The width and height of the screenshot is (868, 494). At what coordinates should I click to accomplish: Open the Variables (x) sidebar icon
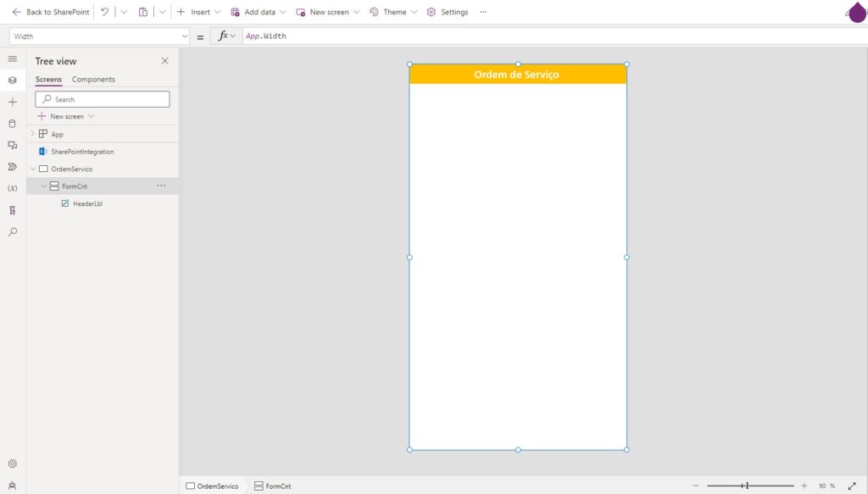(x=12, y=188)
